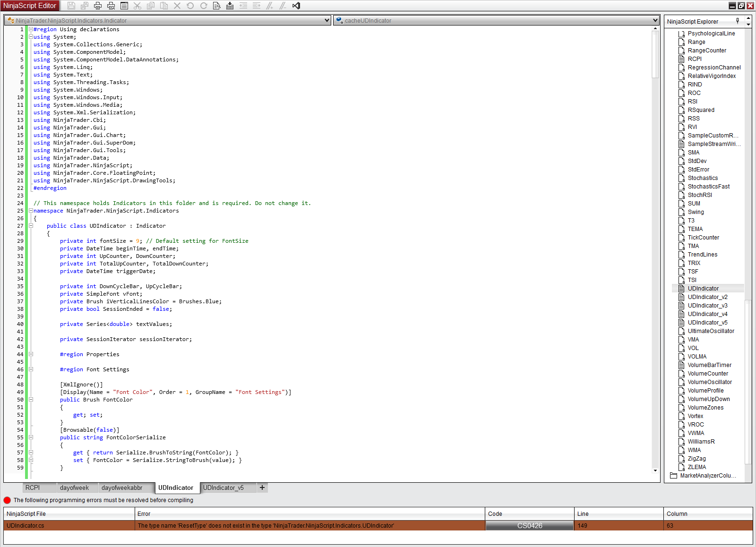This screenshot has width=756, height=547.
Task: Select the UDIndicator editor tab
Action: pyautogui.click(x=177, y=487)
